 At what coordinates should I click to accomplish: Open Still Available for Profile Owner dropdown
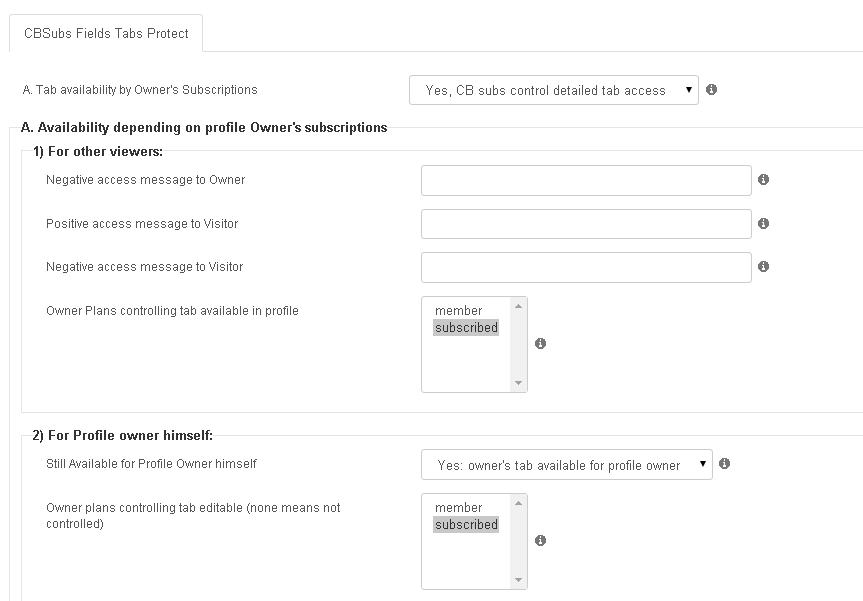tap(566, 465)
